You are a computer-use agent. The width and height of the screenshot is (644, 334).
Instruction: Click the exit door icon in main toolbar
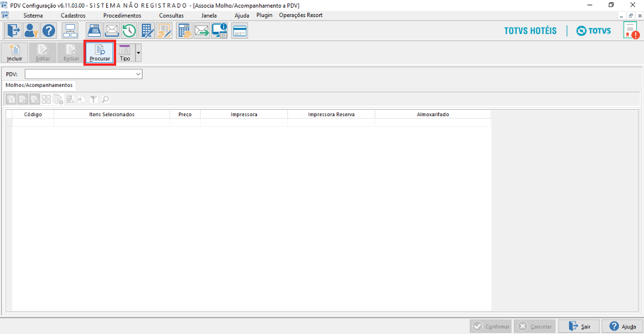click(x=13, y=31)
